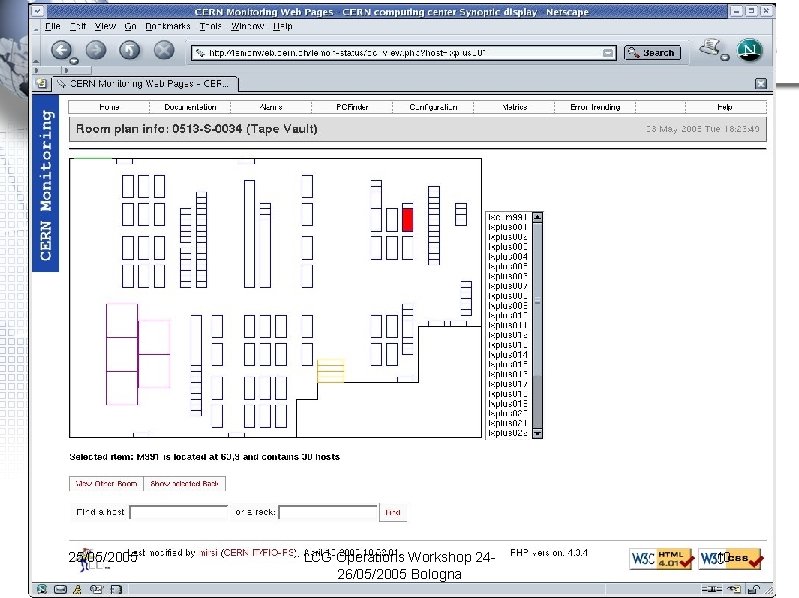Screen dimensions: 799x598
Task: Open the Home page navigation link
Action: [x=109, y=107]
